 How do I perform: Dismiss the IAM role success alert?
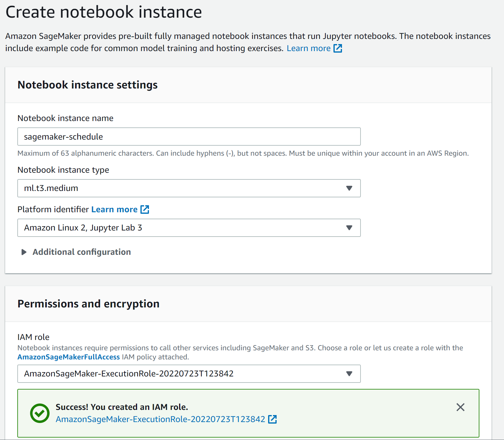tap(460, 407)
